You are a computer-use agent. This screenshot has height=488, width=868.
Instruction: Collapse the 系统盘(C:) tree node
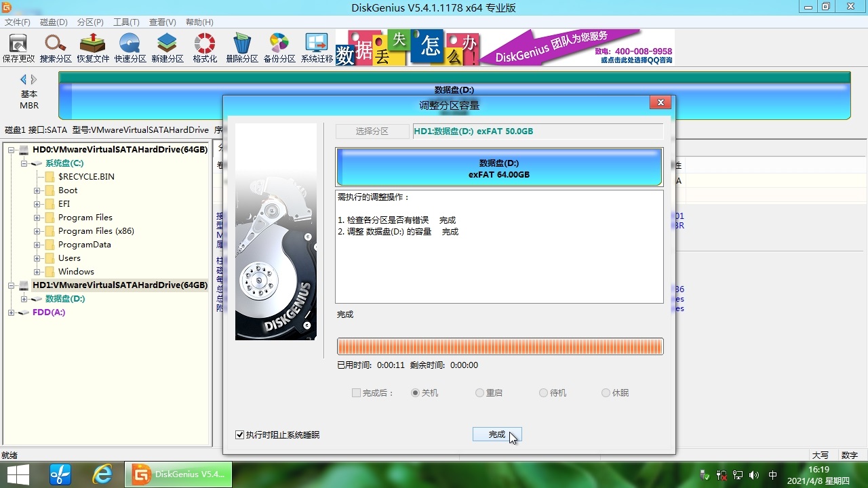(24, 163)
